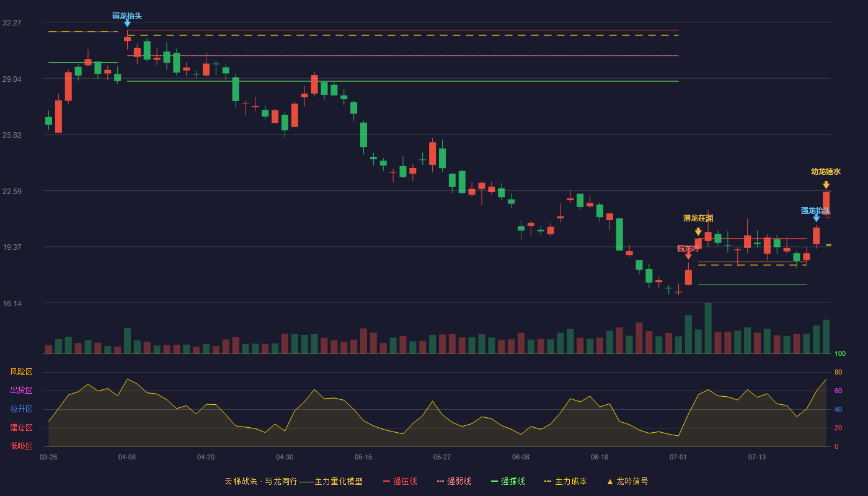868x496 pixels.
Task: Click the 07-01 date axis label
Action: [x=678, y=457]
